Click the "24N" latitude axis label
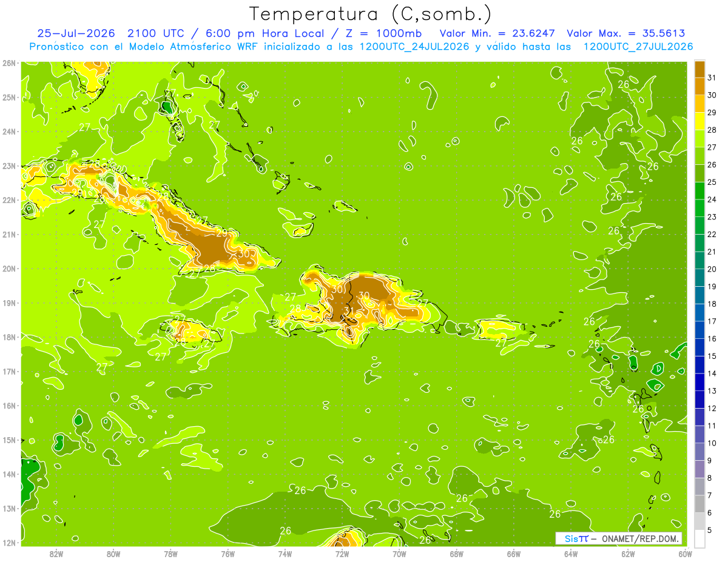Image resolution: width=728 pixels, height=562 pixels. 9,132
